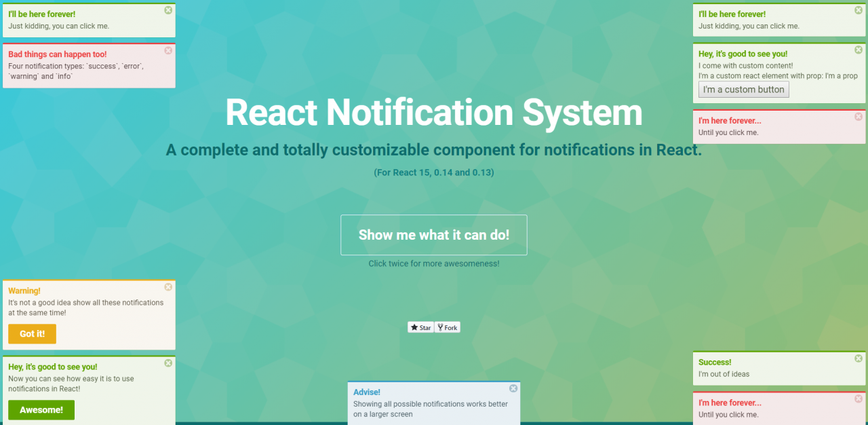Screen dimensions: 868x425
Task: Click the 'I'm out of ideas' message
Action: coord(724,374)
